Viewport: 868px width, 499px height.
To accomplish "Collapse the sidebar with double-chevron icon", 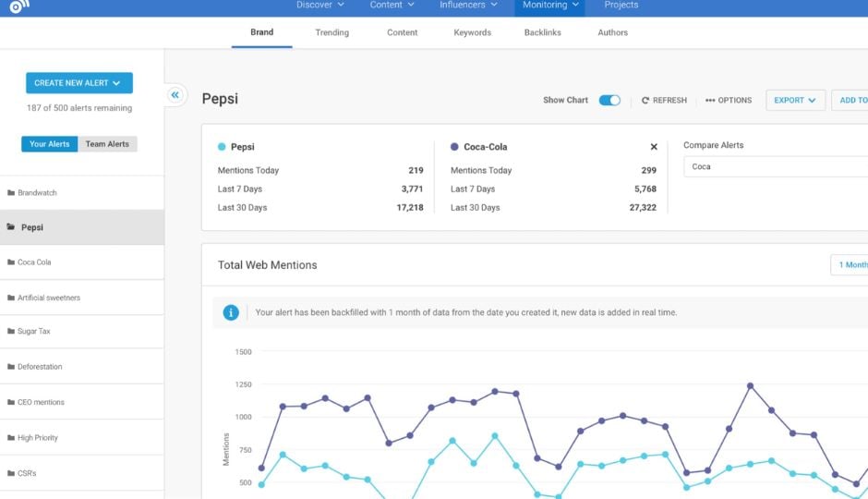I will point(175,94).
